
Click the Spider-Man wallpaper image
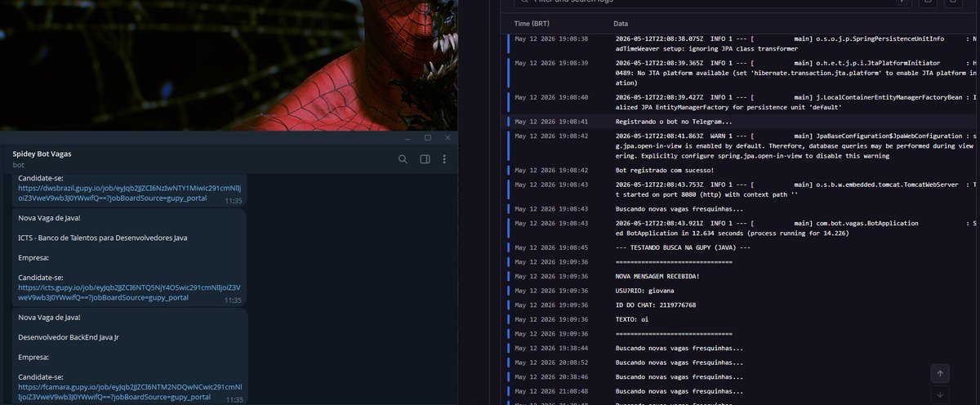[x=229, y=65]
